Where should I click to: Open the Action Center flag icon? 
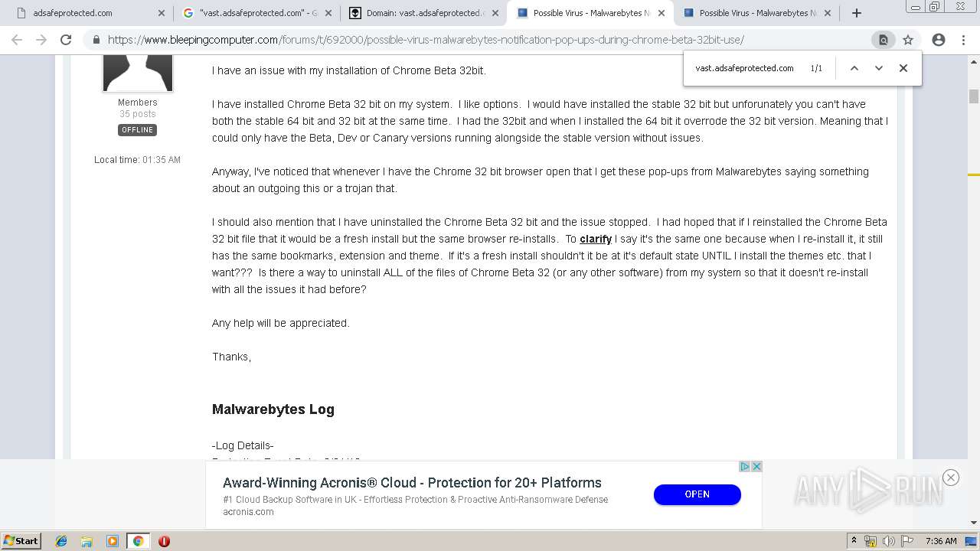(906, 541)
